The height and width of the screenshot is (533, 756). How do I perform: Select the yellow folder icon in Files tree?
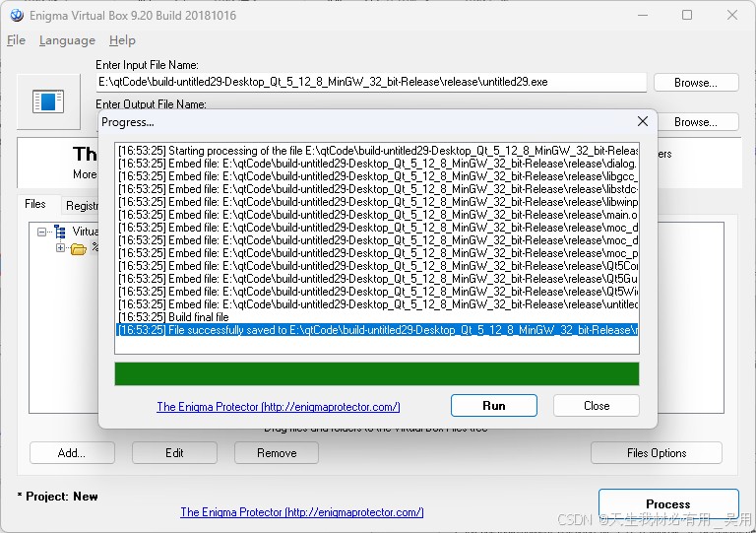click(x=78, y=249)
